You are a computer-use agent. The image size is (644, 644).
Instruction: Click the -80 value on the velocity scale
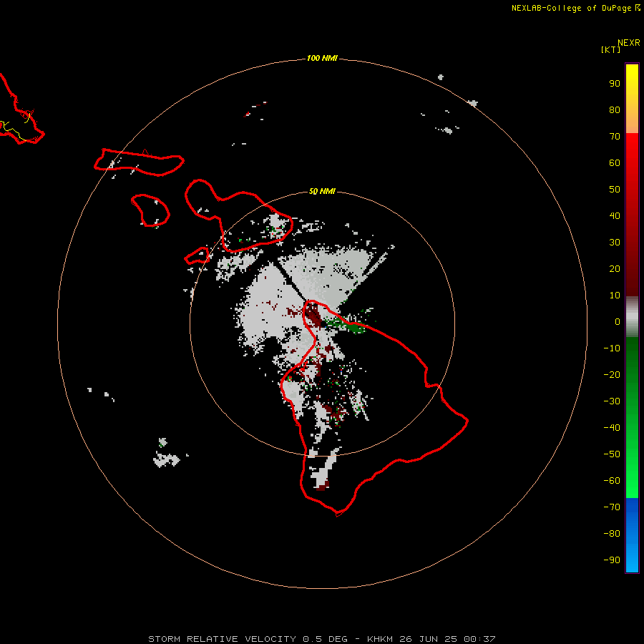coord(612,534)
